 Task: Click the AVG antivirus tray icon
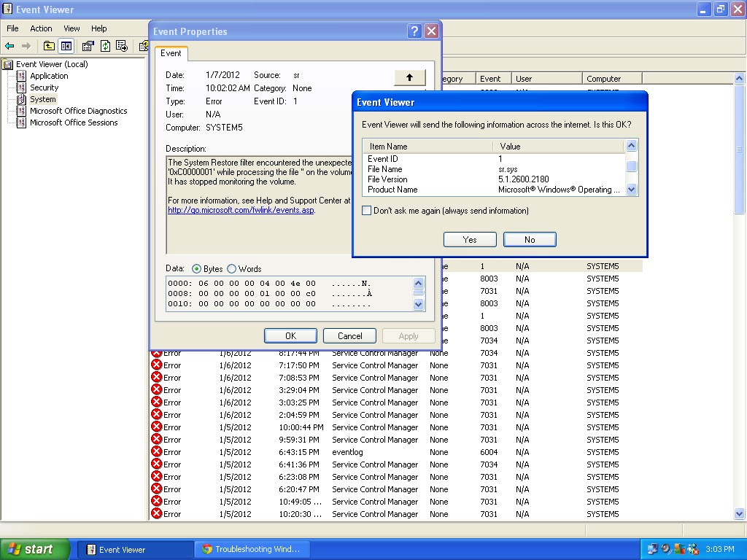pos(680,549)
